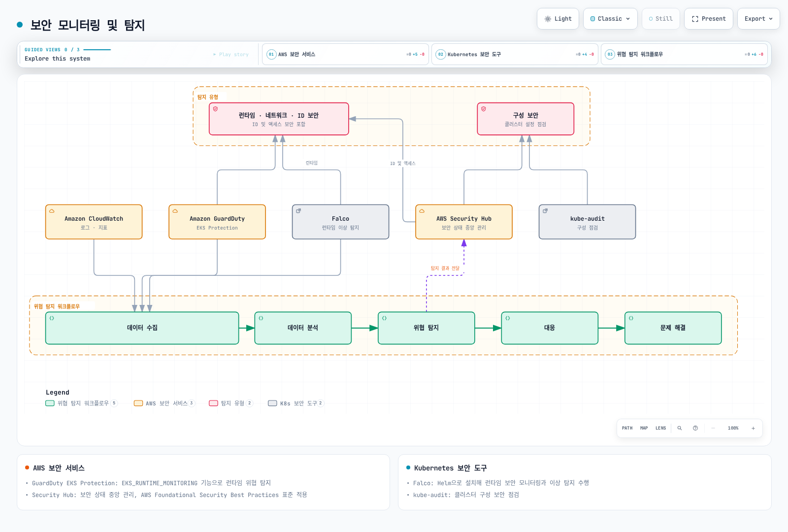Start Present fullscreen mode
The height and width of the screenshot is (532, 788).
tap(708, 19)
